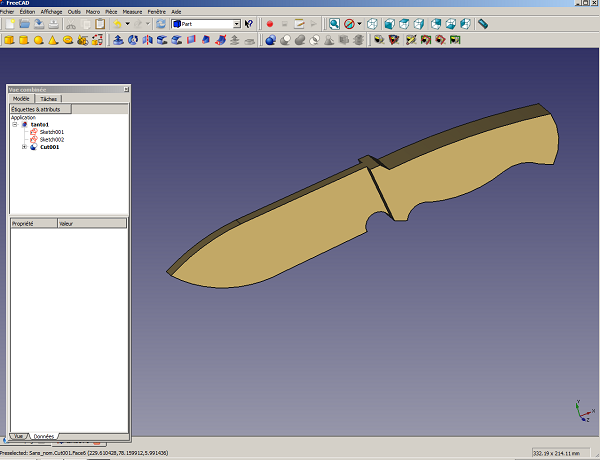This screenshot has height=460, width=600.
Task: Create a cone primitive
Action: [53, 40]
